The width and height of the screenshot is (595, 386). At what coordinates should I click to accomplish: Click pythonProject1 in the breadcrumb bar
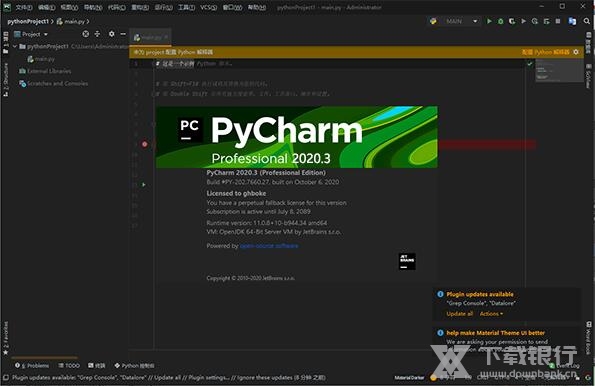click(x=28, y=22)
